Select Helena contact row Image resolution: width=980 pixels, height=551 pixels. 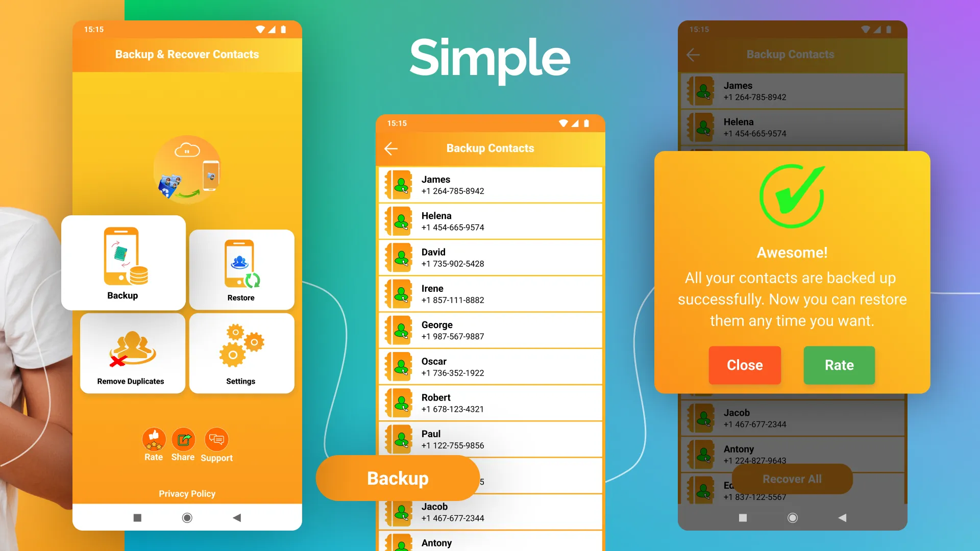coord(491,221)
